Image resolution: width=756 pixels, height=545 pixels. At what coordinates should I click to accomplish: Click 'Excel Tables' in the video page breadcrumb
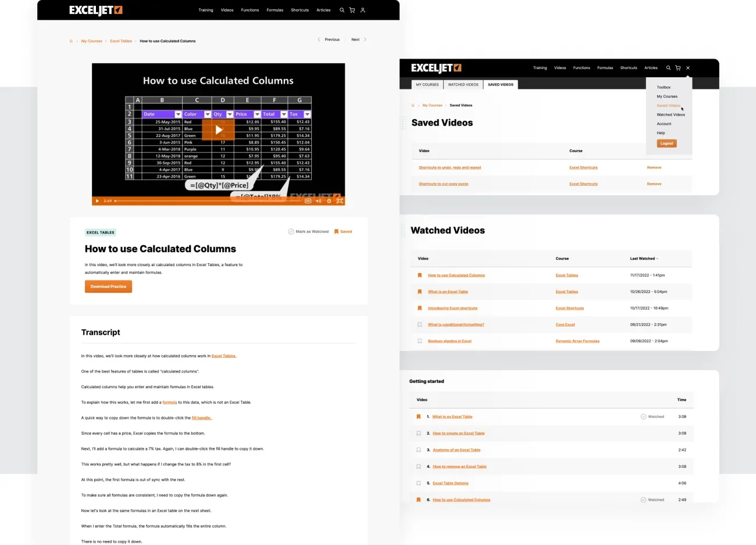(121, 41)
